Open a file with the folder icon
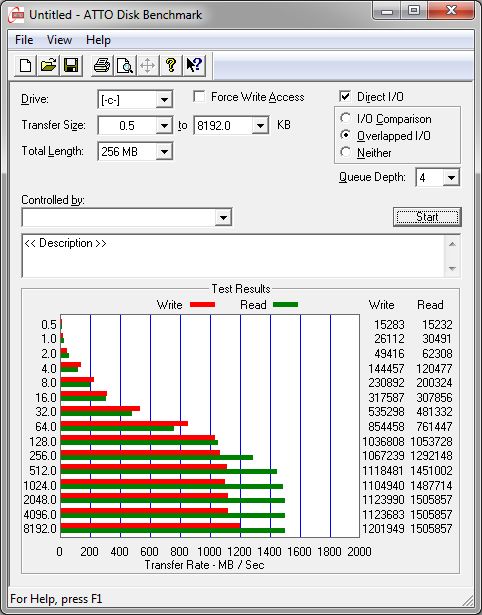This screenshot has width=482, height=615. tap(48, 65)
